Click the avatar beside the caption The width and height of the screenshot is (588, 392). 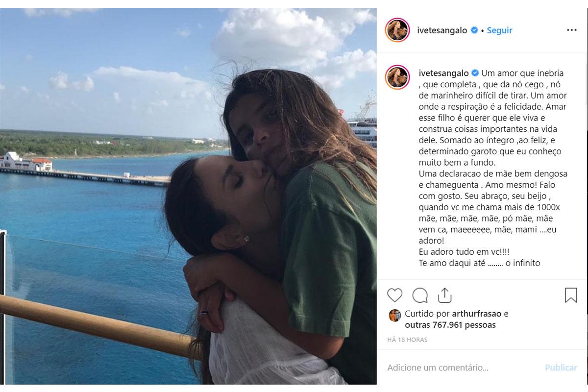pos(397,77)
